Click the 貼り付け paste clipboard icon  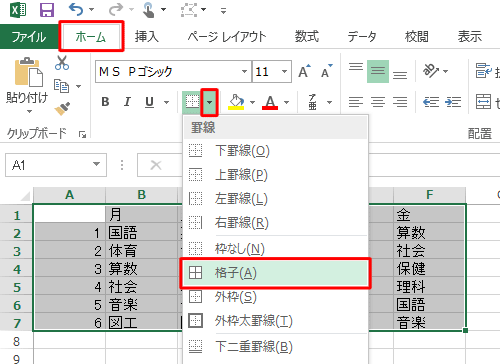28,72
